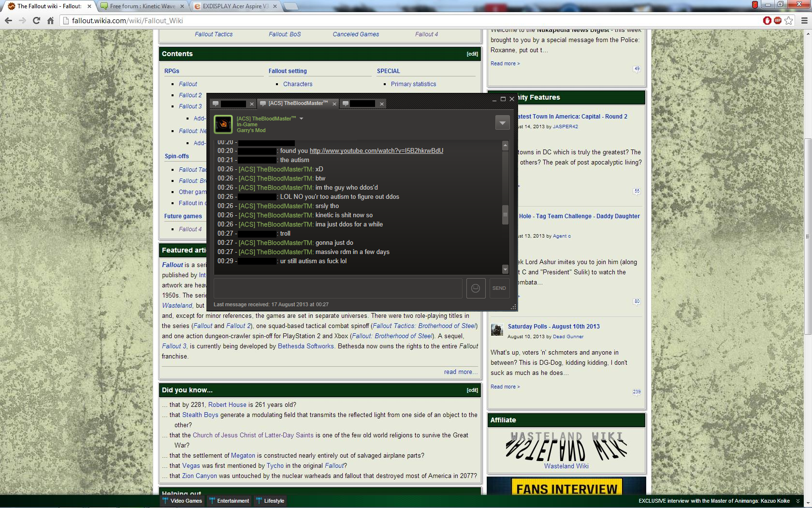812x508 pixels.
Task: Select the first redacted chat tab
Action: point(233,104)
